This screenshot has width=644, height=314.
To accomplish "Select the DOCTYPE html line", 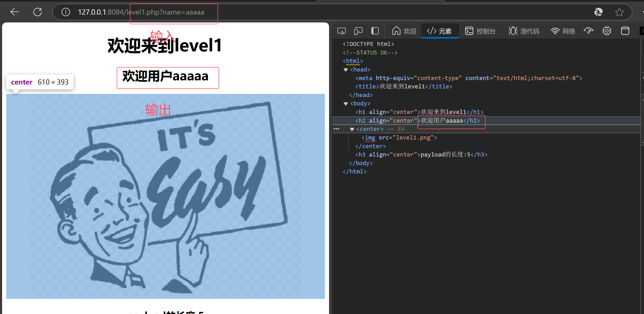I will pos(368,44).
